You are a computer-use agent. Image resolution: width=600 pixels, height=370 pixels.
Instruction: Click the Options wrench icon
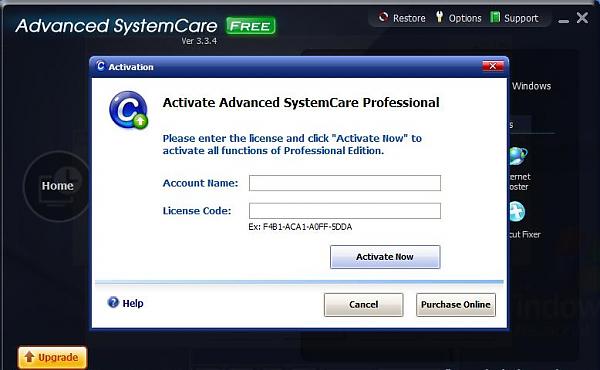tap(439, 17)
